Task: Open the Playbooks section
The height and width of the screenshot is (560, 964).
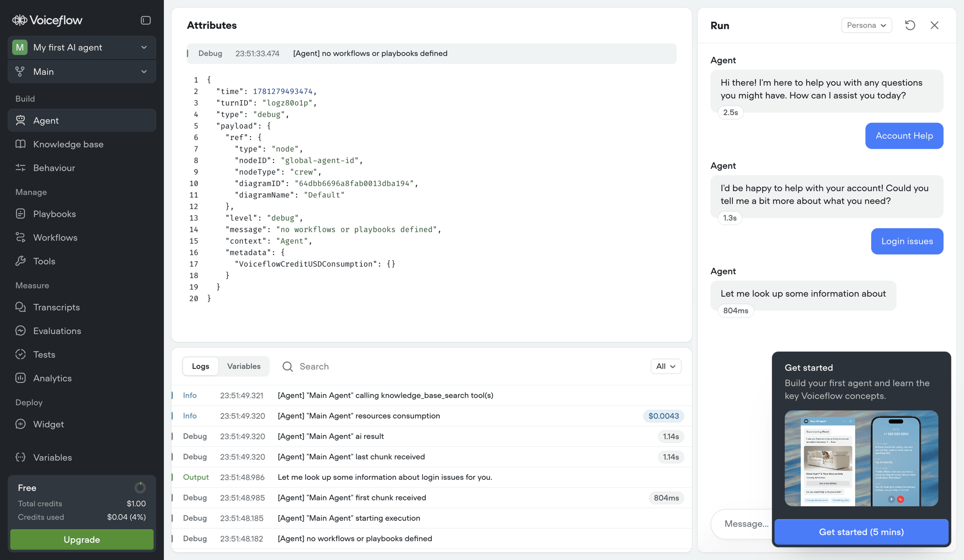Action: [82, 214]
